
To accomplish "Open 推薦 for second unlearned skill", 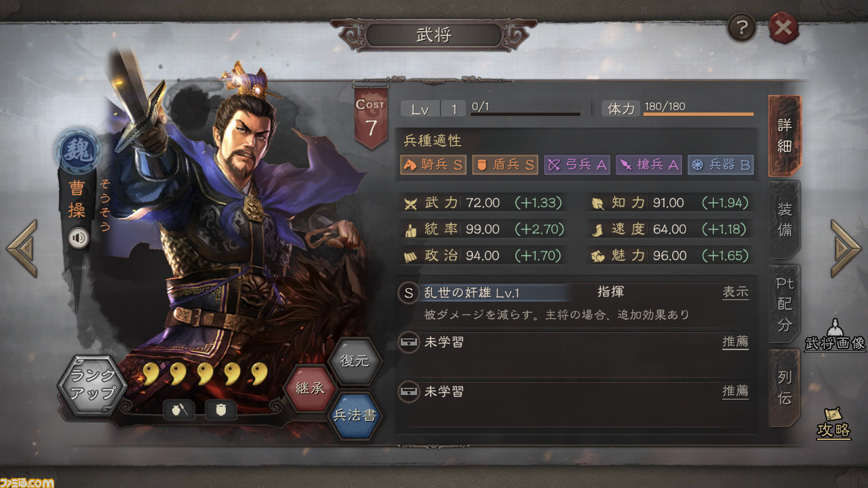I will coord(735,391).
